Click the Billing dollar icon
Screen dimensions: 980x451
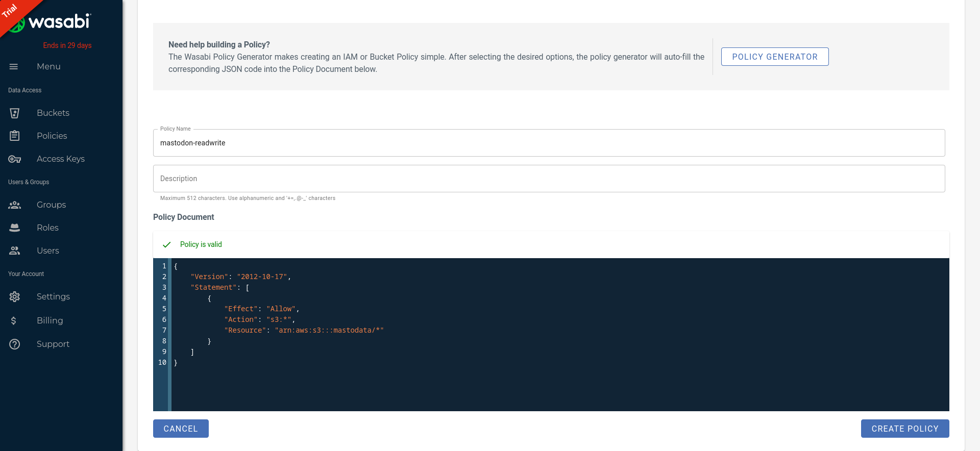(14, 320)
